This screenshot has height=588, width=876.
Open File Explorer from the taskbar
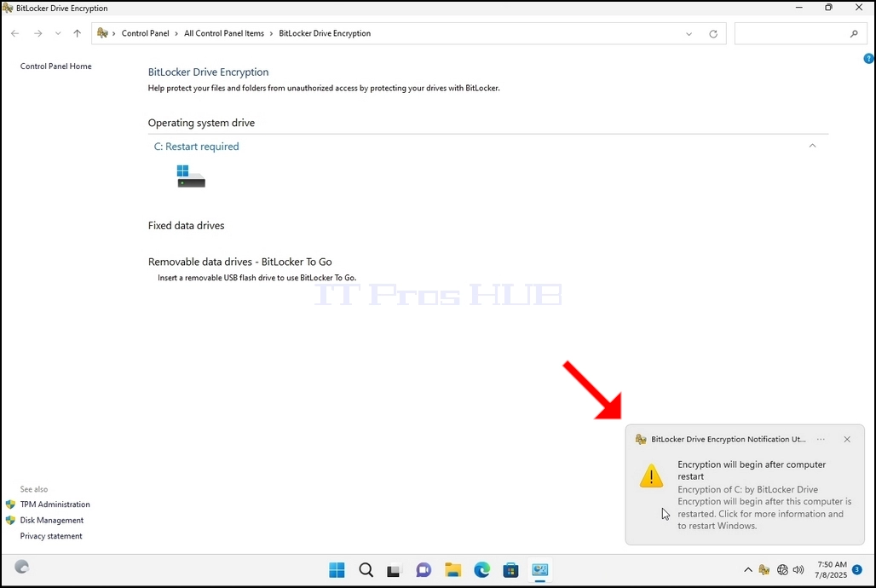[x=453, y=570]
